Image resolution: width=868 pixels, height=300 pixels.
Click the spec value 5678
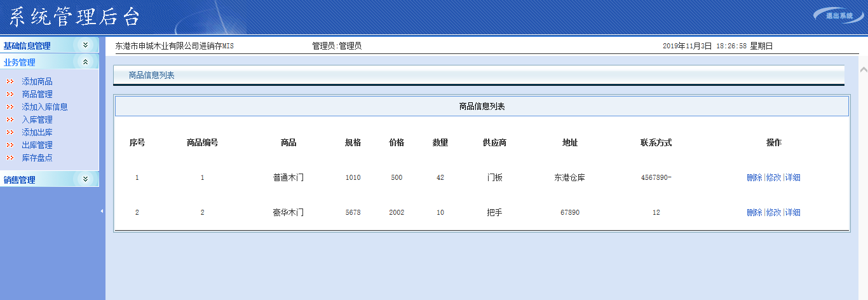[x=353, y=212]
